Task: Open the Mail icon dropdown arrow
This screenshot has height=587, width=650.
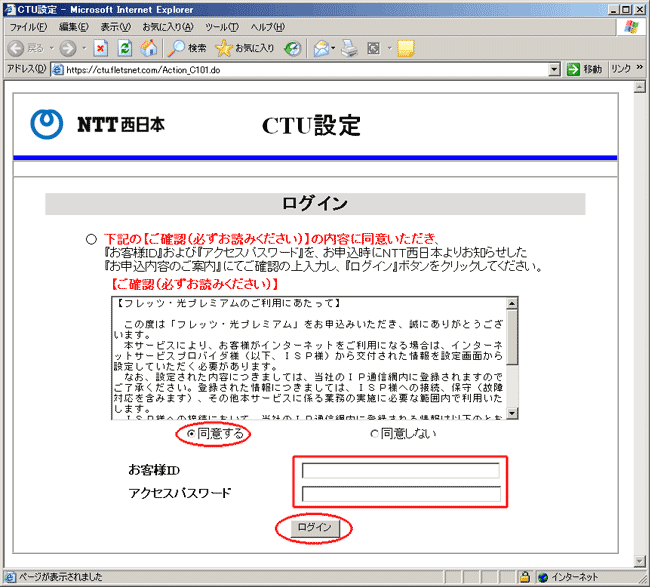Action: 333,48
